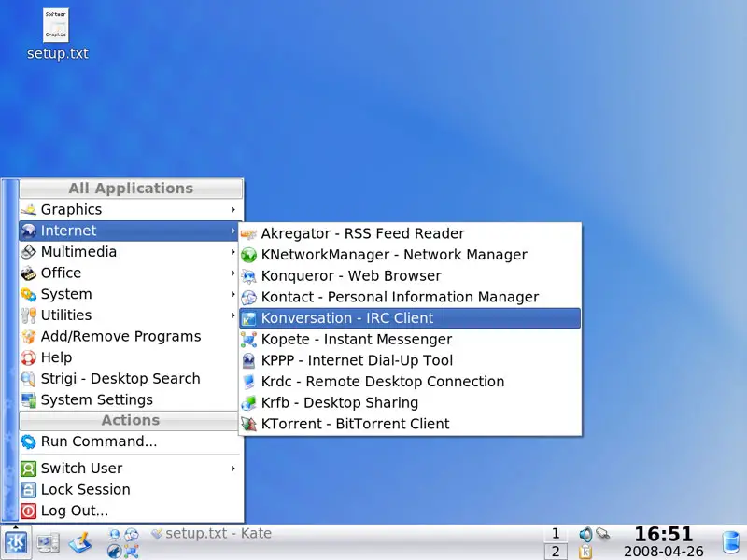747x560 pixels.
Task: Open the Help menu entry
Action: (x=131, y=357)
